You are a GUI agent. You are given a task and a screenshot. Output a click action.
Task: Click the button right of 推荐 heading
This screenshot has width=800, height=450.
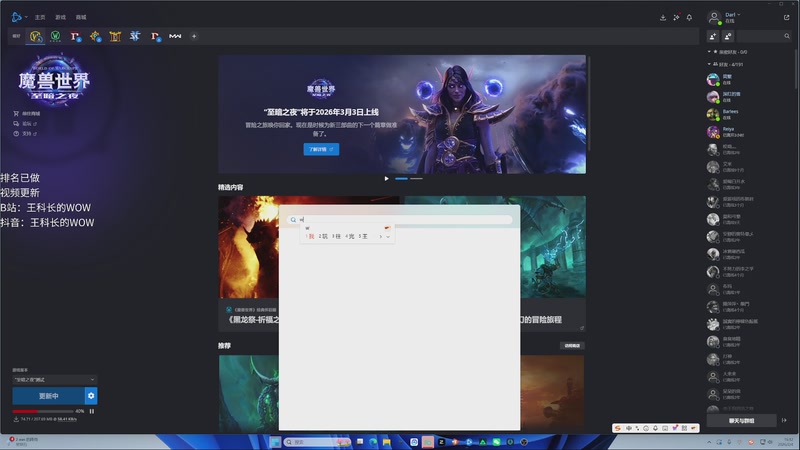click(572, 346)
